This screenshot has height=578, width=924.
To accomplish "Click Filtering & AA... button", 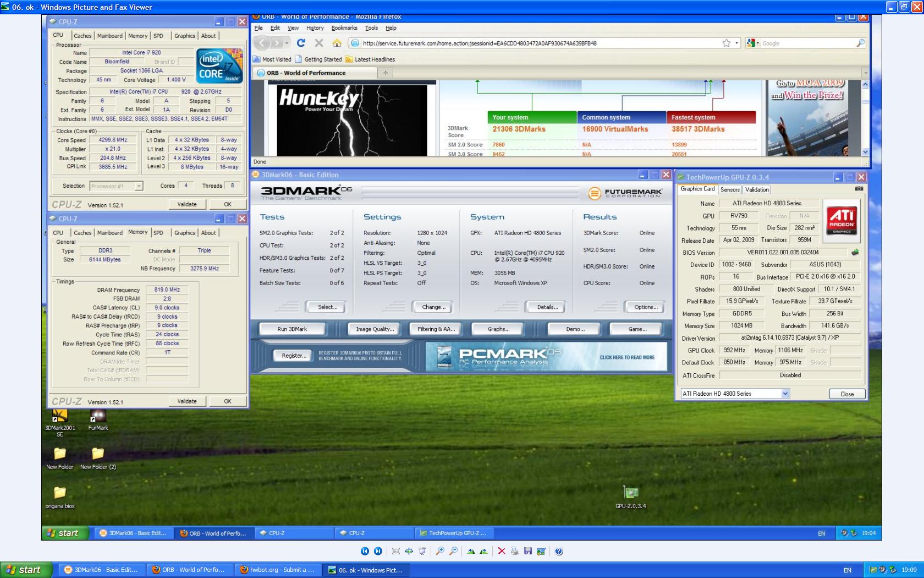I will 436,329.
